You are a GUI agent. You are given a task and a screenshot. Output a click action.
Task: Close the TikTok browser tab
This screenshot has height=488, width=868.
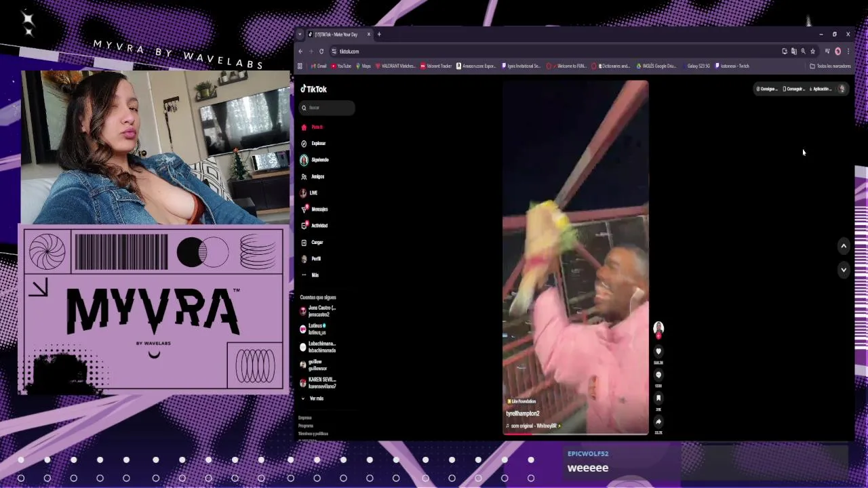pos(369,35)
